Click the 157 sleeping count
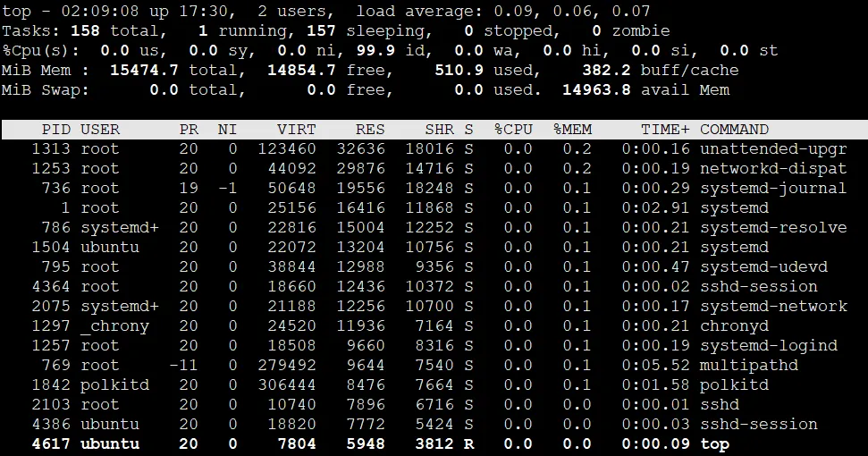This screenshot has width=868, height=456. 321,31
